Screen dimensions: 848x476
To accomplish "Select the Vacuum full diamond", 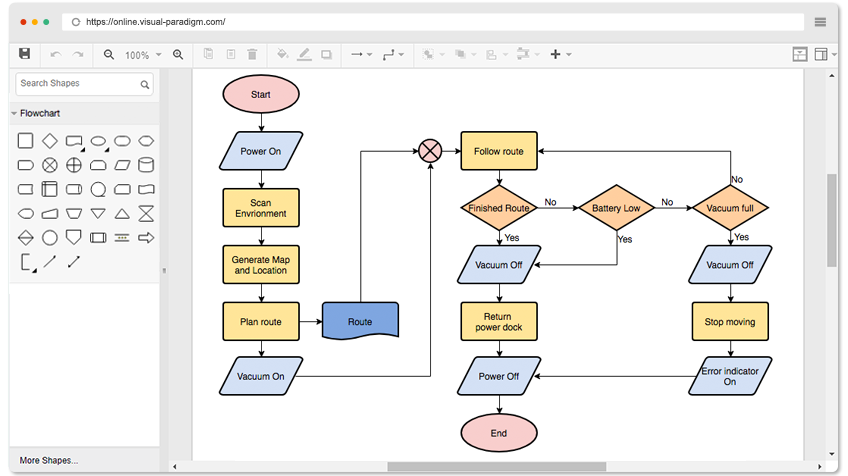I will click(730, 208).
